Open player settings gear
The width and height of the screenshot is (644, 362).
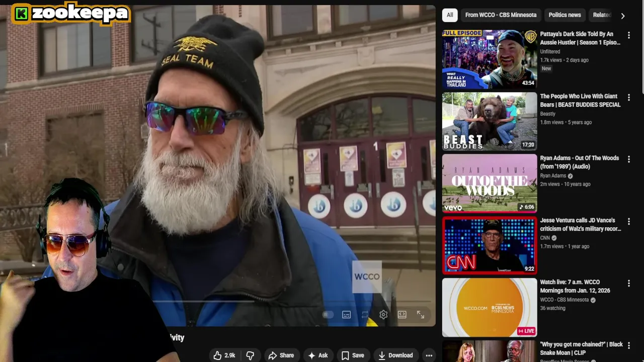(x=383, y=315)
